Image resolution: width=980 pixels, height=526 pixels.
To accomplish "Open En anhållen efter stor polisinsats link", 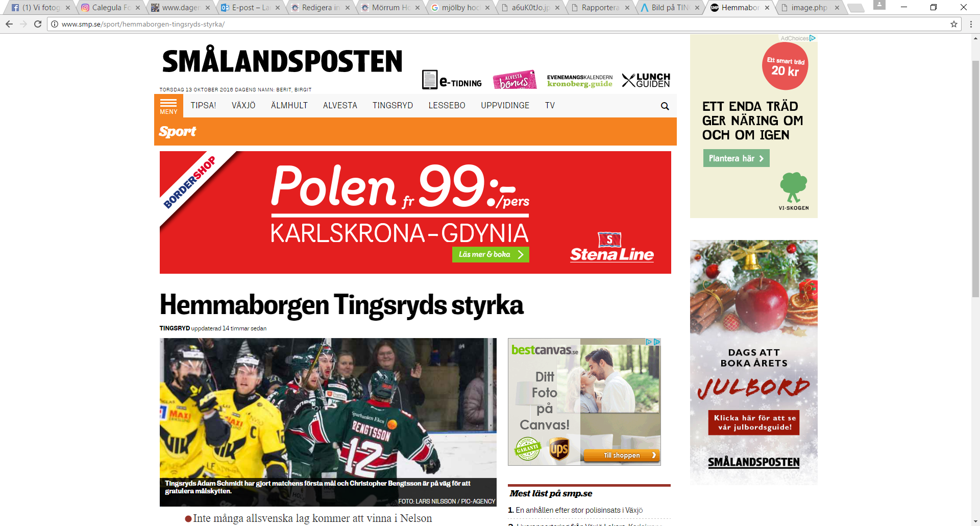I will [x=579, y=510].
